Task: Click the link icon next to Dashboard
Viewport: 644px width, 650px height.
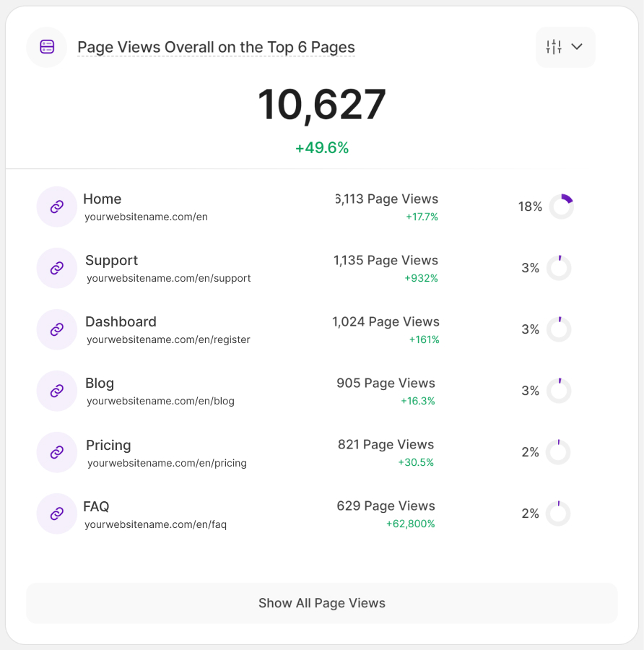Action: [x=56, y=329]
